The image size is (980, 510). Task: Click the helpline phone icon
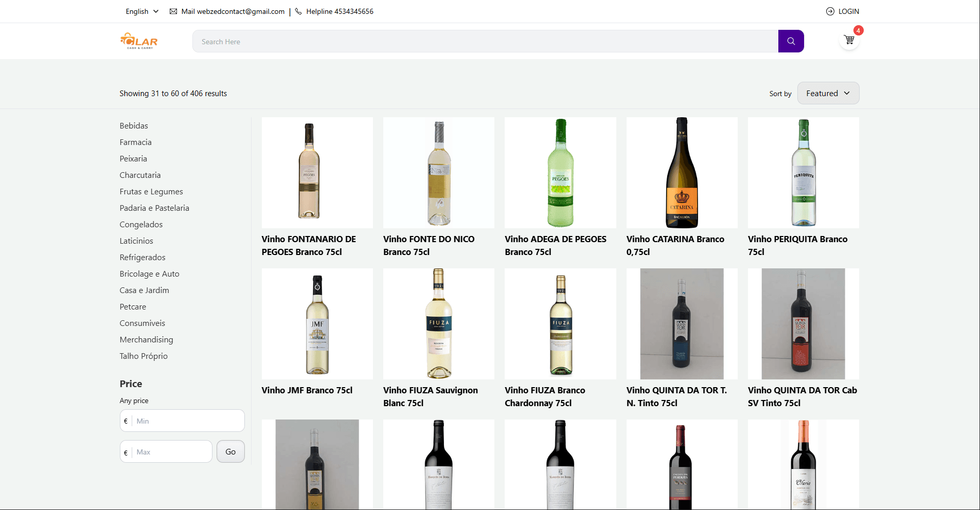[x=298, y=11]
